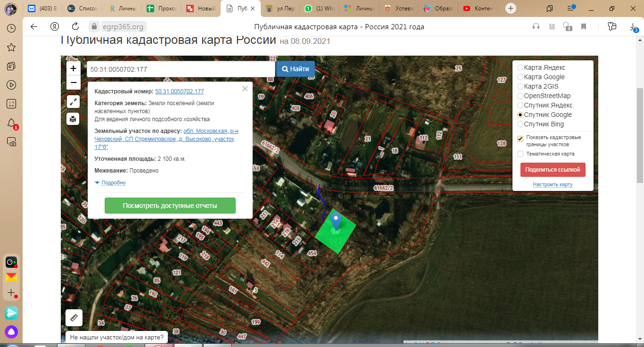Click the read-aloud headphones icon
Screen dimensions: 644x347
point(536,26)
